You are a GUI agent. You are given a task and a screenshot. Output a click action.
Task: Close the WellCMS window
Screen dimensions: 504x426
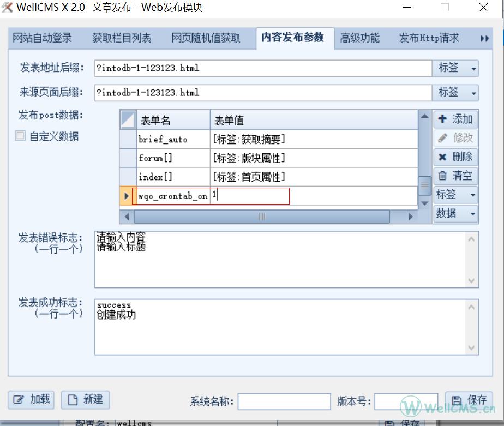tap(483, 8)
